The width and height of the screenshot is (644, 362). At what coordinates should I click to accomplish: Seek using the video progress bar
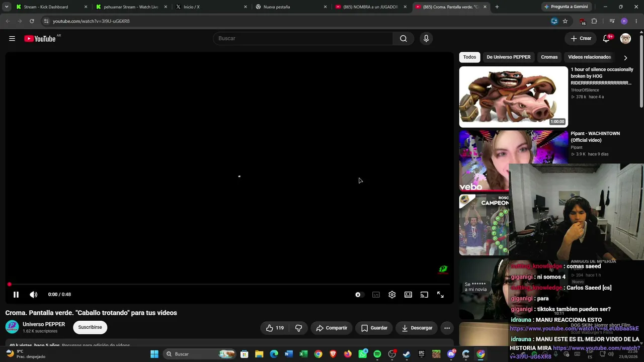(229, 285)
